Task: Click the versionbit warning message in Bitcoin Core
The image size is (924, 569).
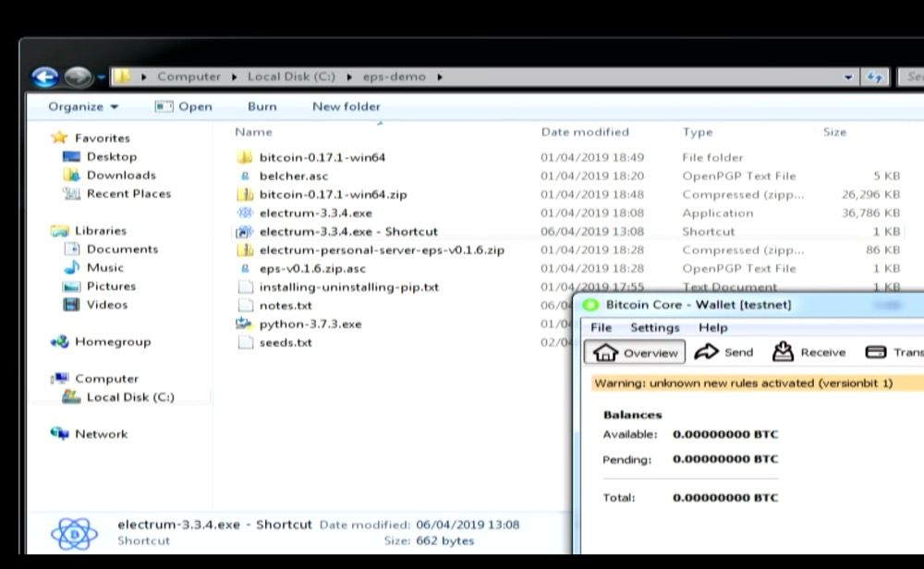Action: point(744,383)
